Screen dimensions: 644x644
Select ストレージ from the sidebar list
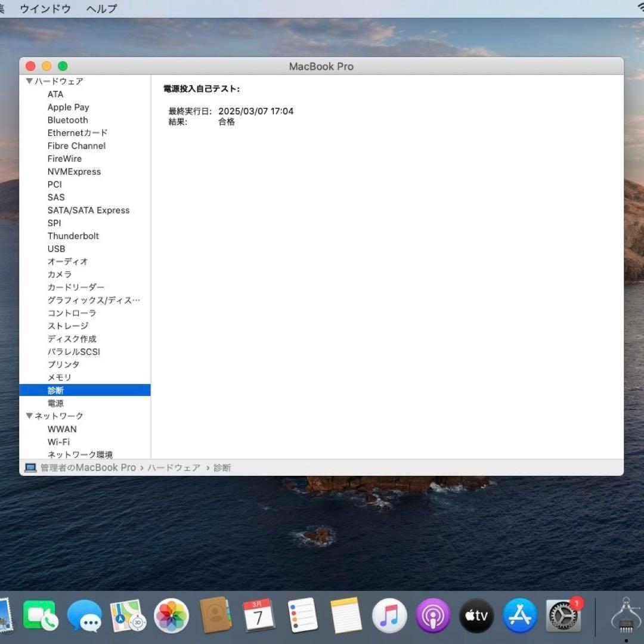(67, 326)
